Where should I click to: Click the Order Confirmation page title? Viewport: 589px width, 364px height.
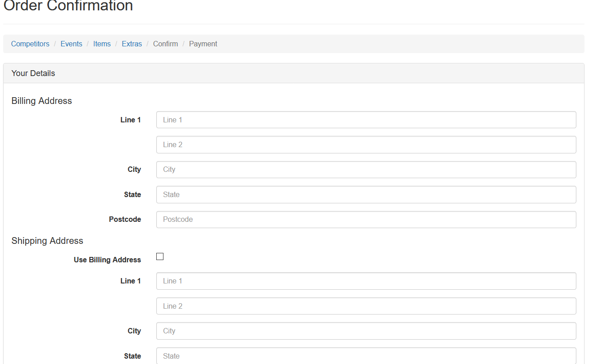click(x=68, y=6)
